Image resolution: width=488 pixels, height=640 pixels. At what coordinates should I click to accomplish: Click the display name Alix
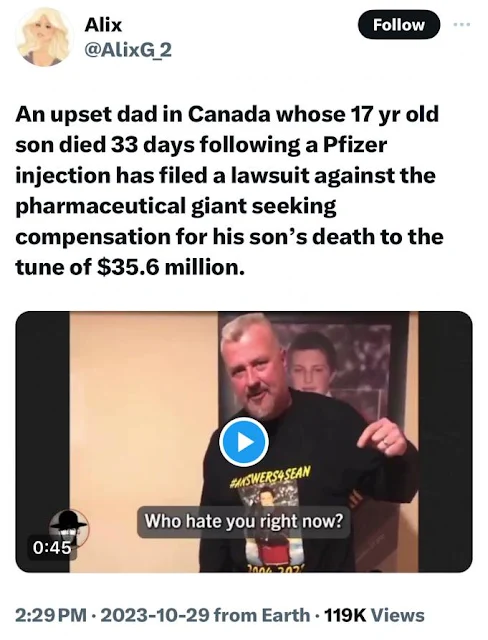[x=103, y=25]
